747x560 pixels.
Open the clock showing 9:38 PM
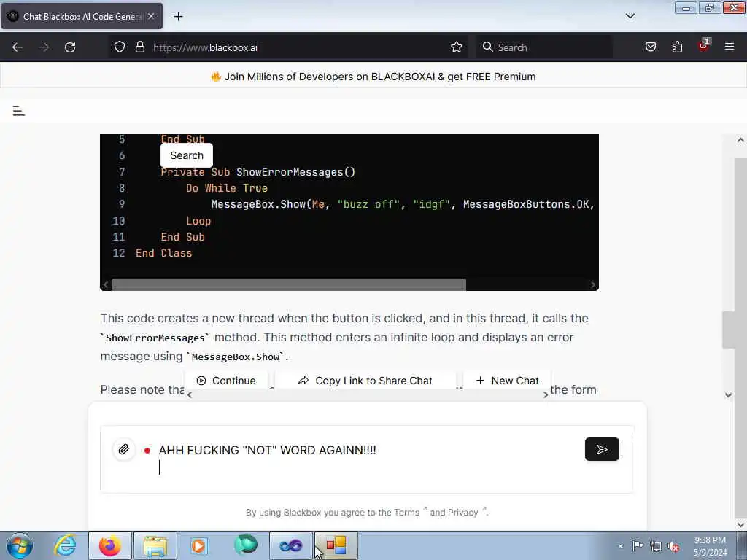point(710,546)
